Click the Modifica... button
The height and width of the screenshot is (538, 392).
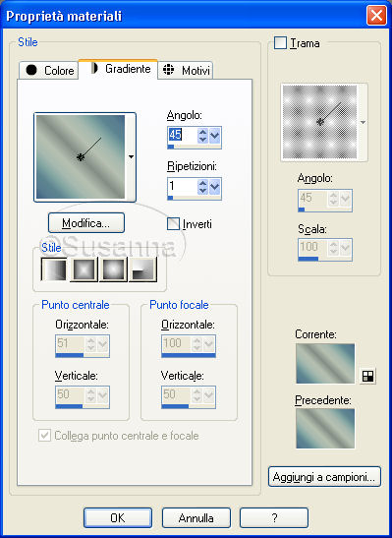pyautogui.click(x=86, y=223)
